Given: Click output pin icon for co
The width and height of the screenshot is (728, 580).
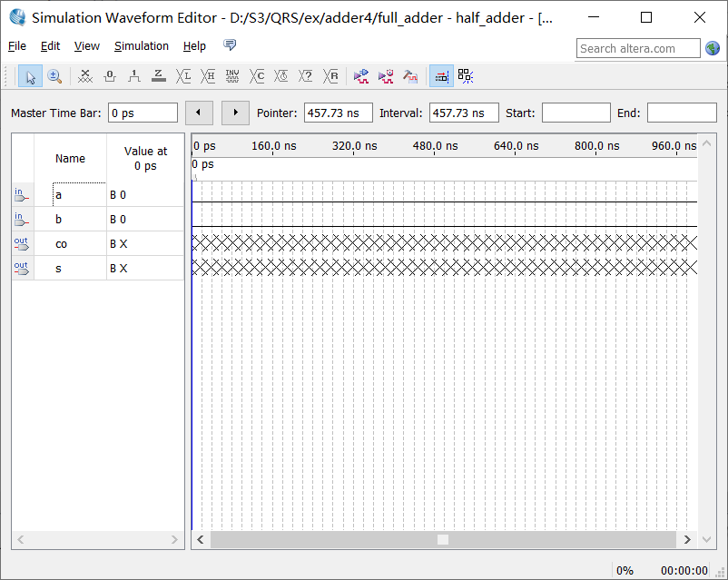Looking at the screenshot, I should (22, 244).
